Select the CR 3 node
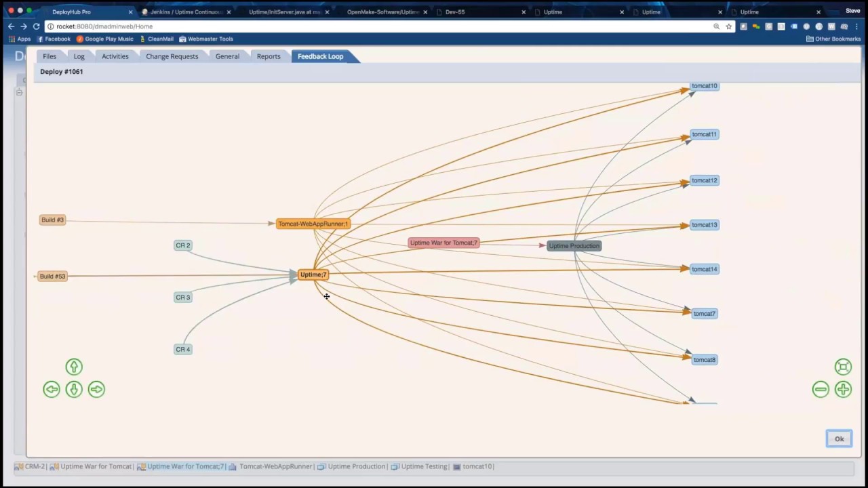 click(183, 297)
